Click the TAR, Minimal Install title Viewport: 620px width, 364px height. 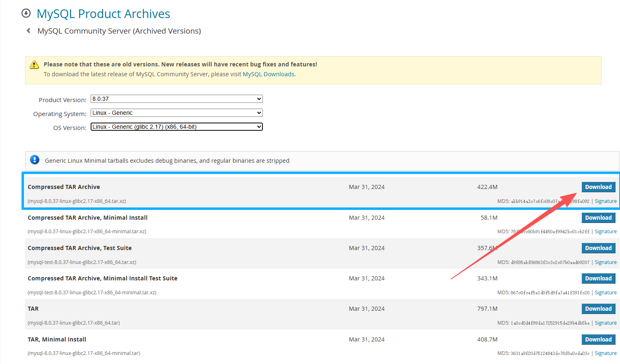point(57,339)
